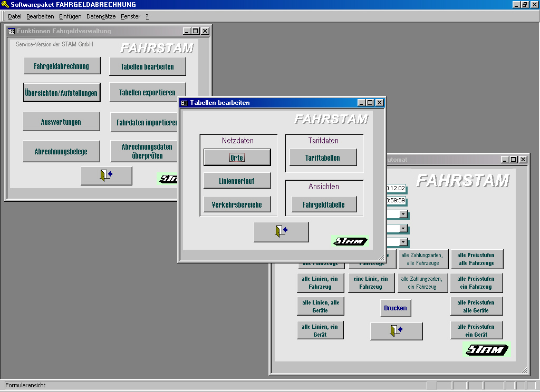This screenshot has width=540, height=392.
Task: Click the exit door icon in Funktionen Fahrgeldverwaltung
Action: (106, 175)
